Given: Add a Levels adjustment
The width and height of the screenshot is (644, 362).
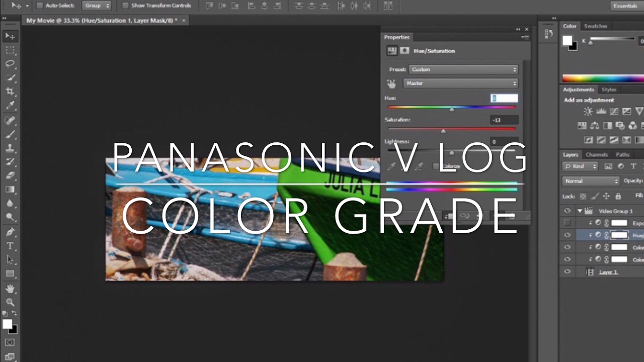Looking at the screenshot, I should [601, 112].
